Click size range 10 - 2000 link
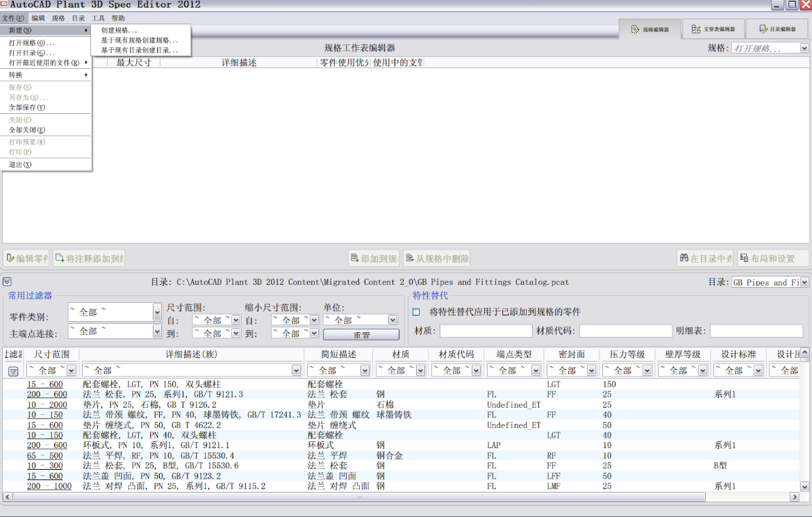The width and height of the screenshot is (812, 517). pyautogui.click(x=47, y=404)
